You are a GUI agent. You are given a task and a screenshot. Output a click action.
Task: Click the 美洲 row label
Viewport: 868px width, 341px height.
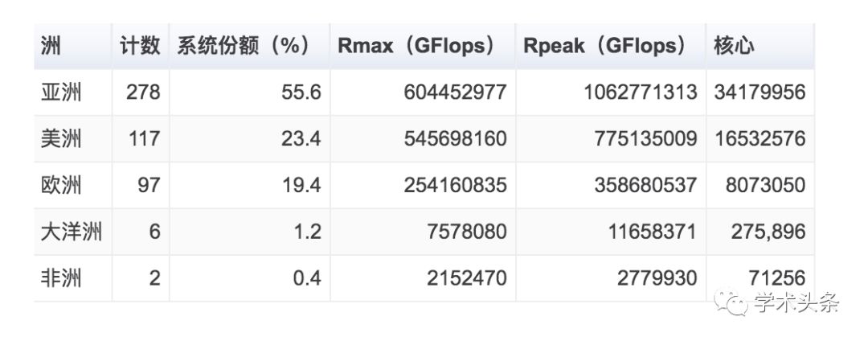coord(61,138)
